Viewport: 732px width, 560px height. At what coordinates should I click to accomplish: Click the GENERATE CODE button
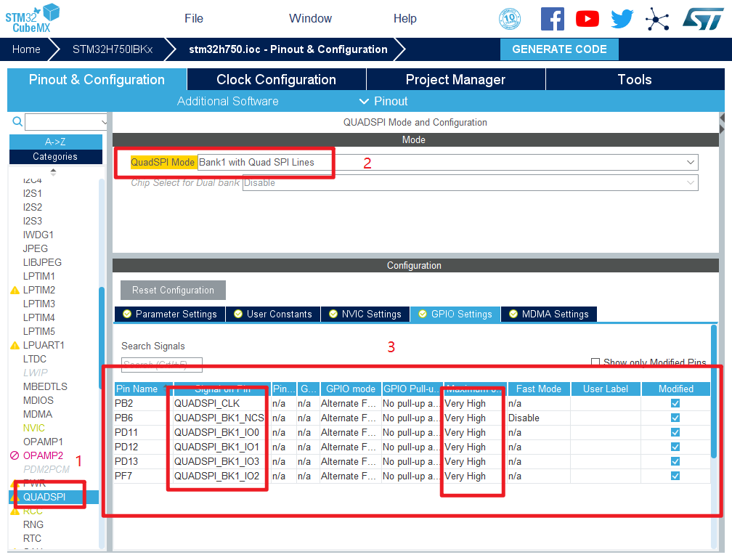[559, 49]
